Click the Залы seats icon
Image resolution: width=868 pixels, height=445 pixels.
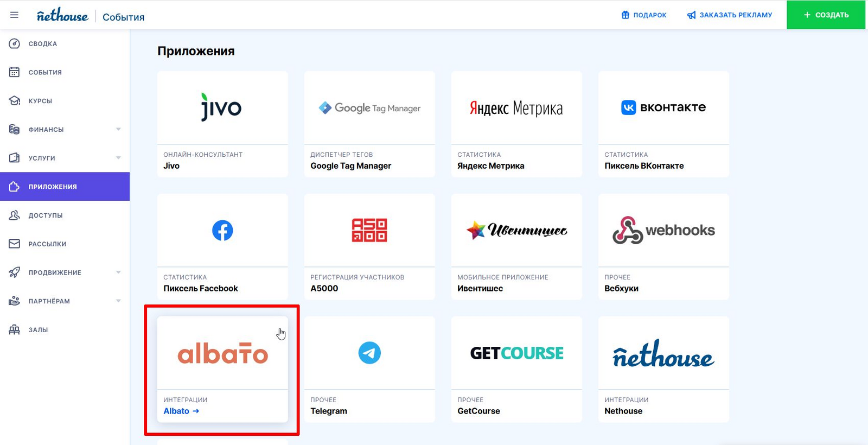(15, 330)
